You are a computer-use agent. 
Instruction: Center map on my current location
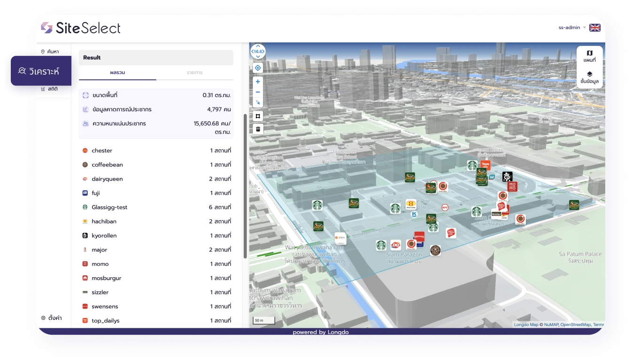tap(258, 68)
